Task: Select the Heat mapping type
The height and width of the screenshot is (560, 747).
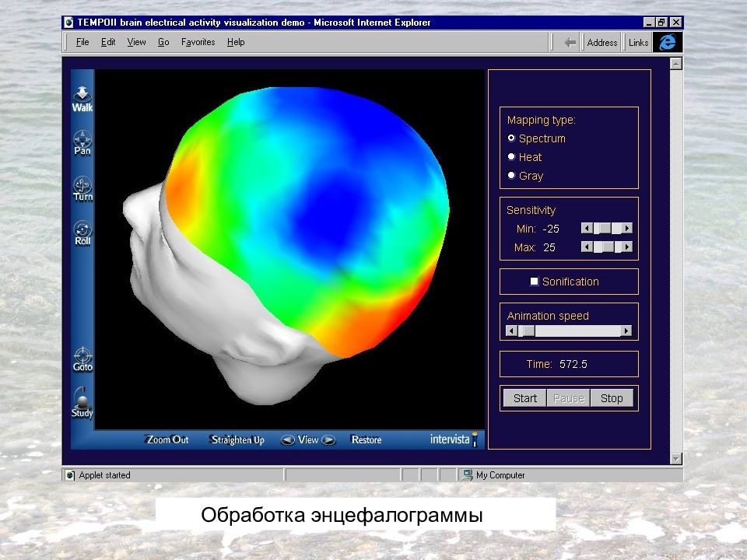Action: 512,156
